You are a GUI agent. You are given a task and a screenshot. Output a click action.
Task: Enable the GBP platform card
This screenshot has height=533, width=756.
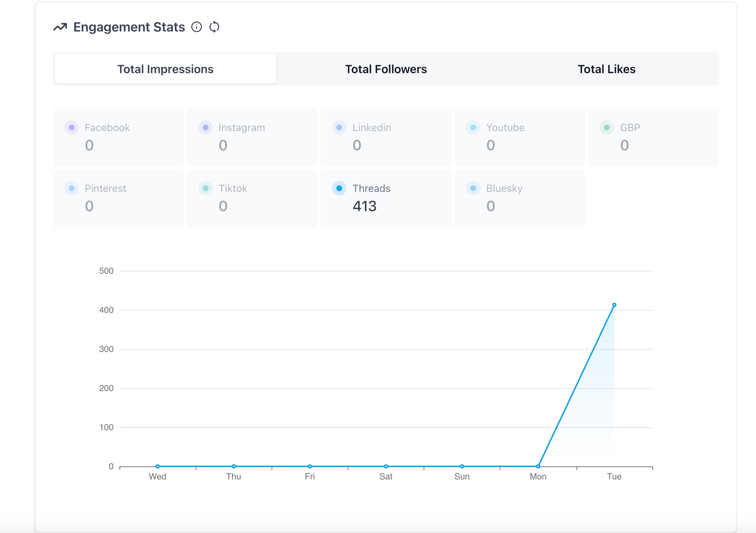pos(653,137)
